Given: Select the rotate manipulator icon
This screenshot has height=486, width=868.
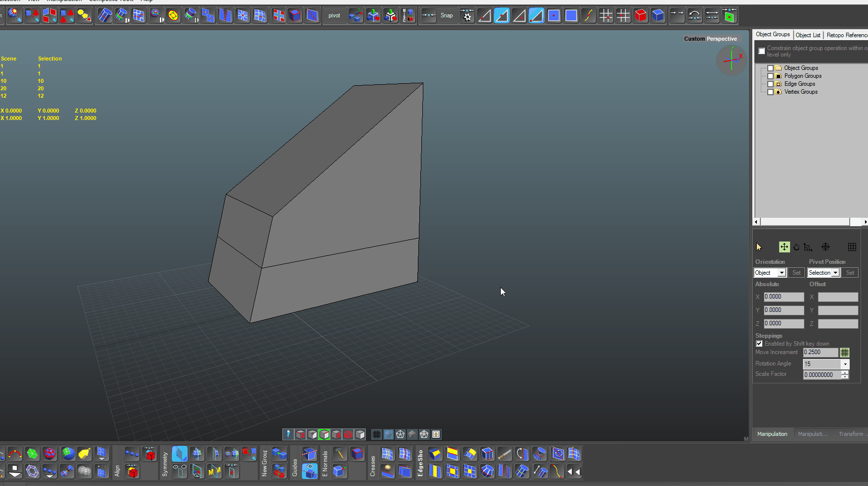Looking at the screenshot, I should coord(796,247).
